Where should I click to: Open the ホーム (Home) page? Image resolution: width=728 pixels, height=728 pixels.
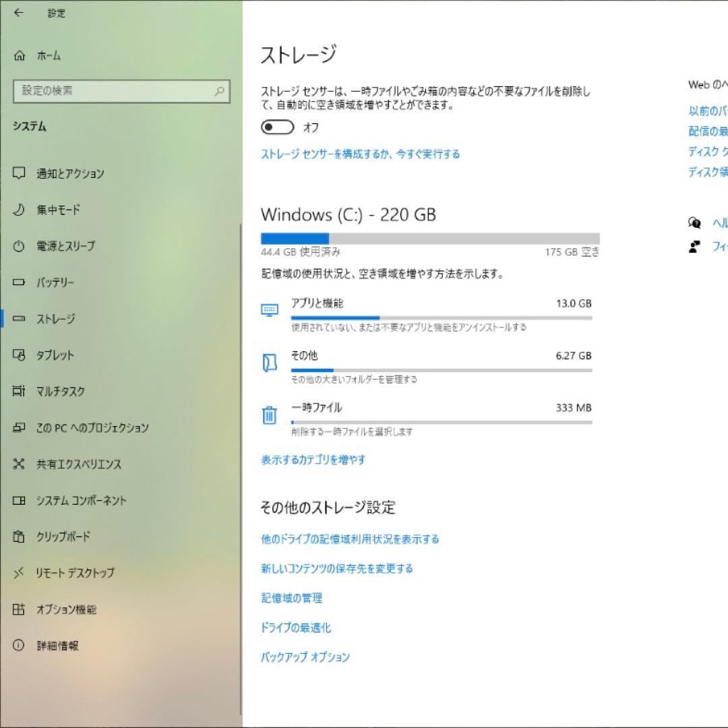coord(47,56)
